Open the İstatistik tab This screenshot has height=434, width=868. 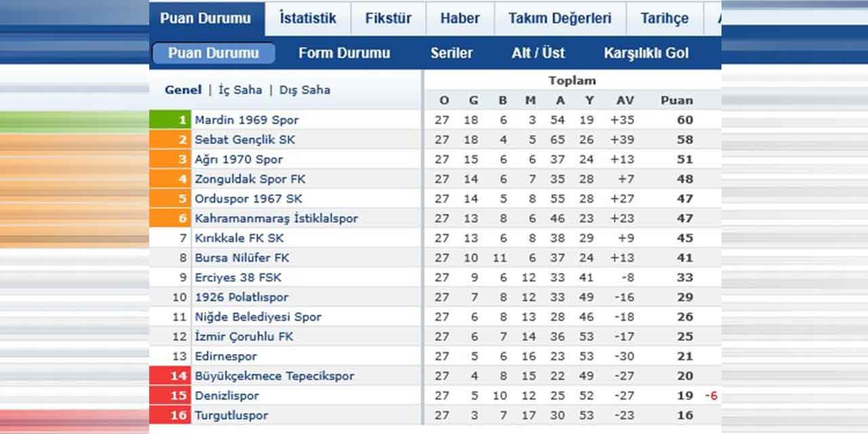(x=307, y=18)
